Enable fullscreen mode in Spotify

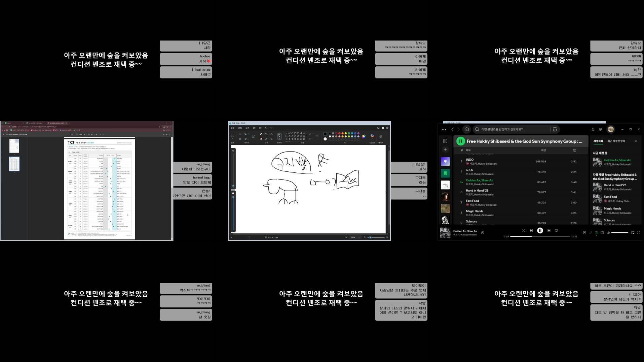coord(639,233)
